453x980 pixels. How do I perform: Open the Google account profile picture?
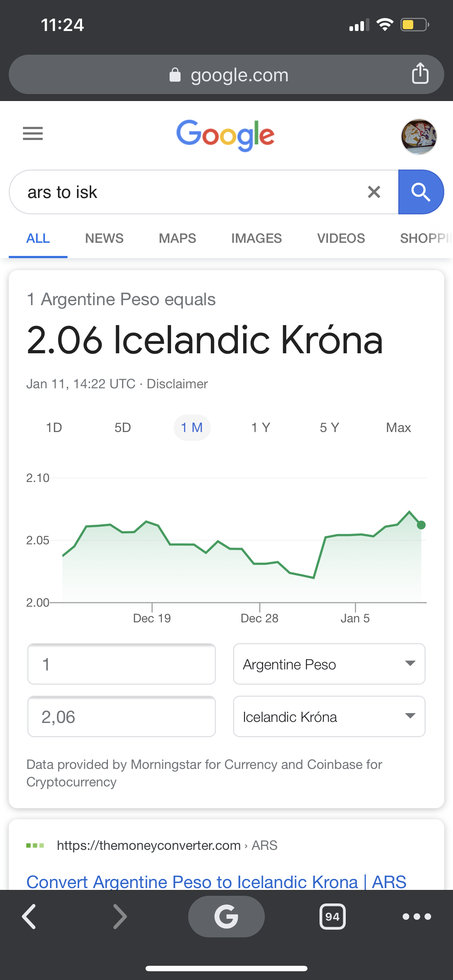[x=419, y=137]
